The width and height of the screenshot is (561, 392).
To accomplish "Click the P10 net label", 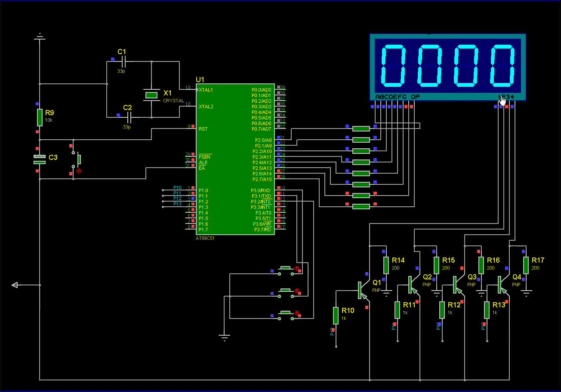I will coord(177,188).
